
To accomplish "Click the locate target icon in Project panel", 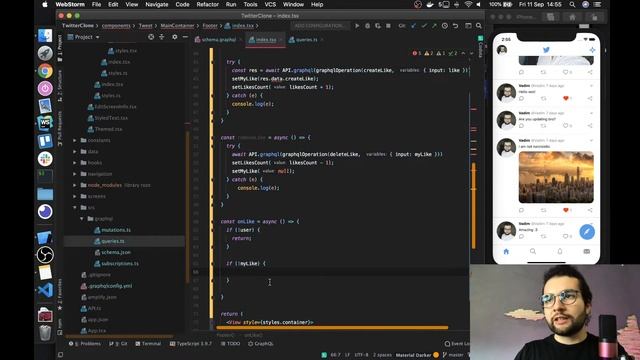I will point(151,37).
